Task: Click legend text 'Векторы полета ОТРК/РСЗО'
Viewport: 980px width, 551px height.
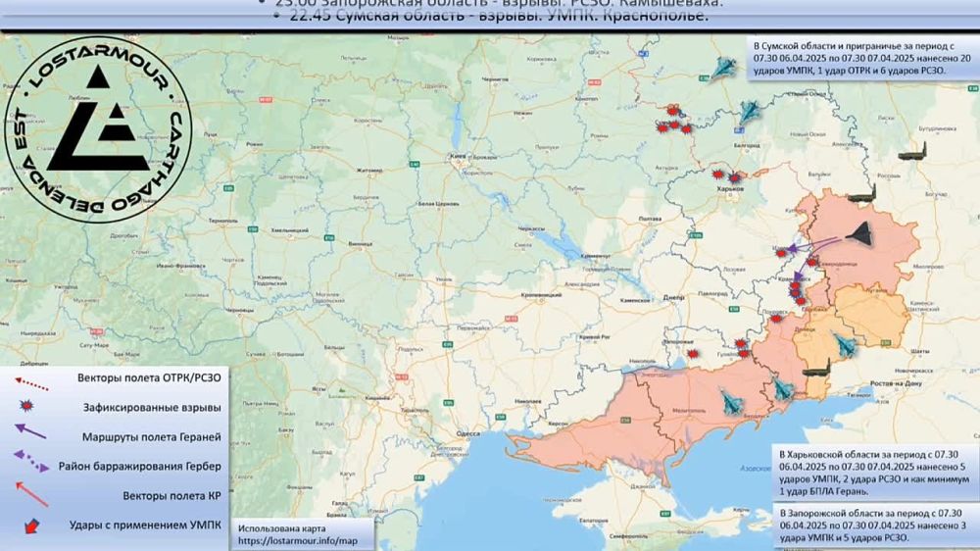Action: [149, 377]
